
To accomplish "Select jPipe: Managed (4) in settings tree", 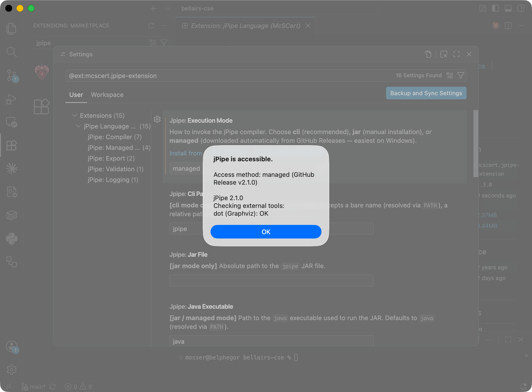I will [119, 148].
